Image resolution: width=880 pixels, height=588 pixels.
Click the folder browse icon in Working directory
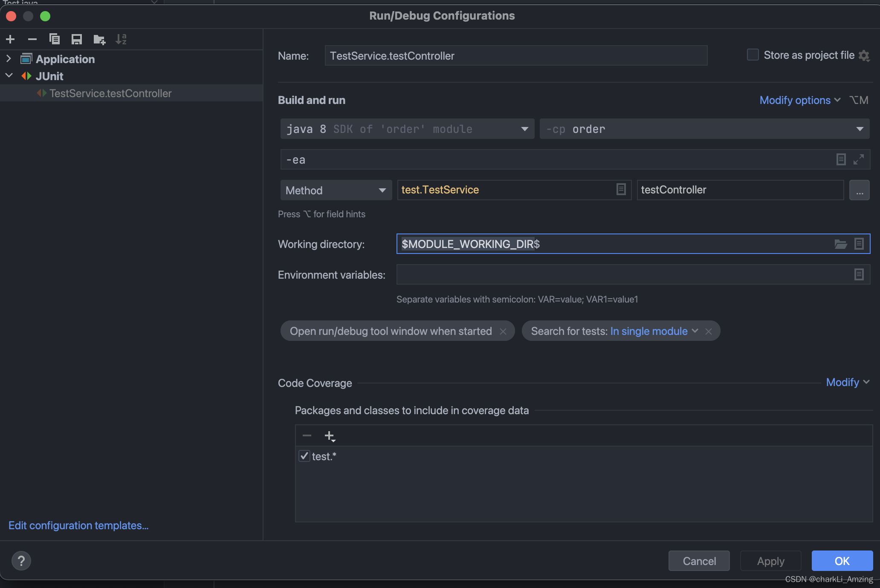click(840, 244)
